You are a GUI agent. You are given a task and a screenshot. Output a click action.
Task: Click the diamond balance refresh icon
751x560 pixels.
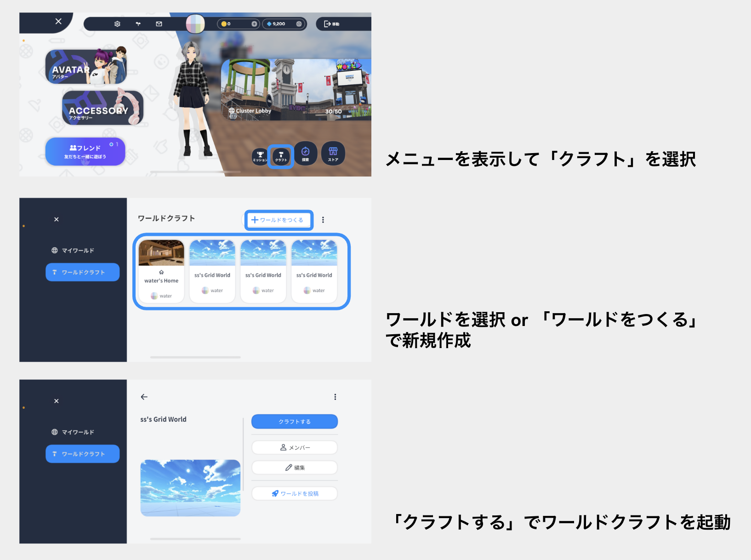(x=298, y=23)
